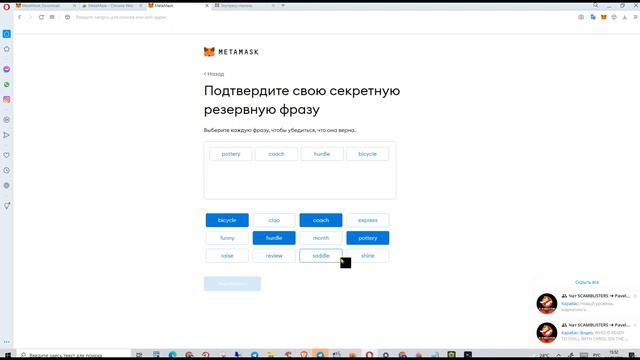Viewport: 640px width, 360px height.
Task: Close the active MetaMask tab
Action: [x=207, y=6]
